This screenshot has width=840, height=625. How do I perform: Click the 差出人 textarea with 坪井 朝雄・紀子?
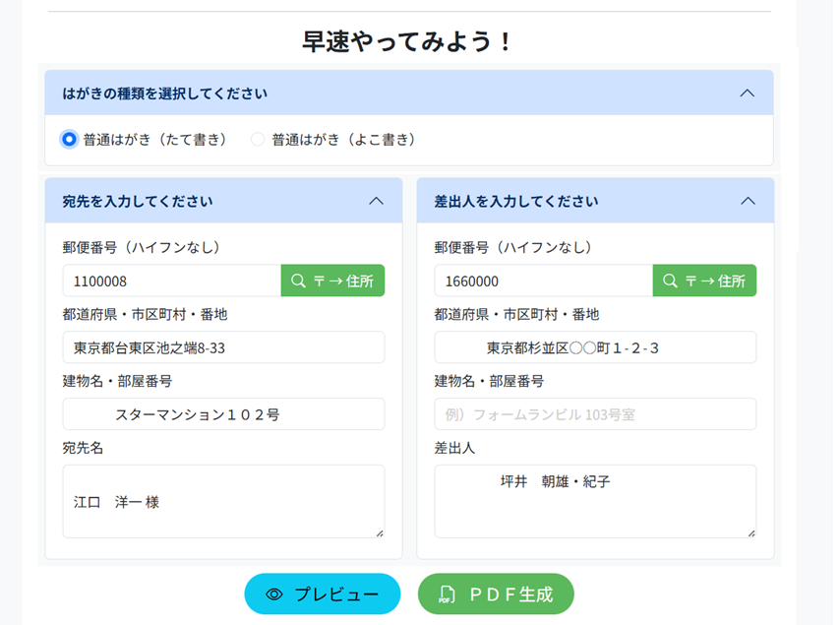click(595, 501)
